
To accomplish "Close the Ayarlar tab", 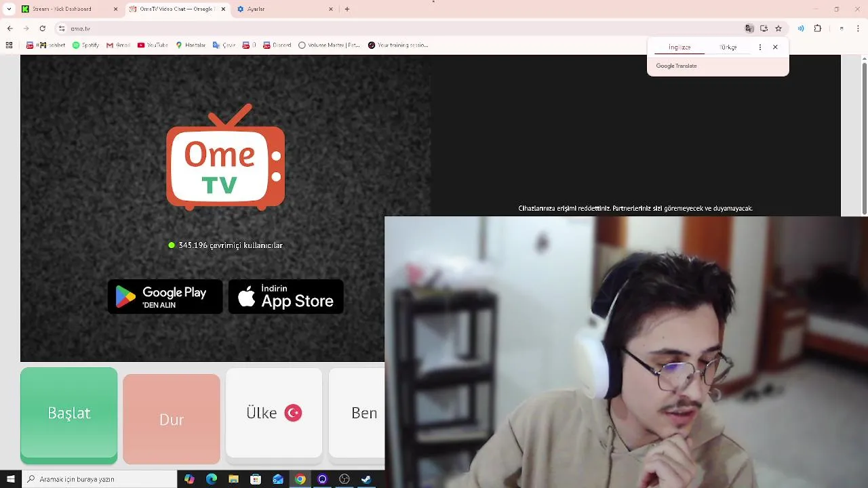I will [331, 9].
